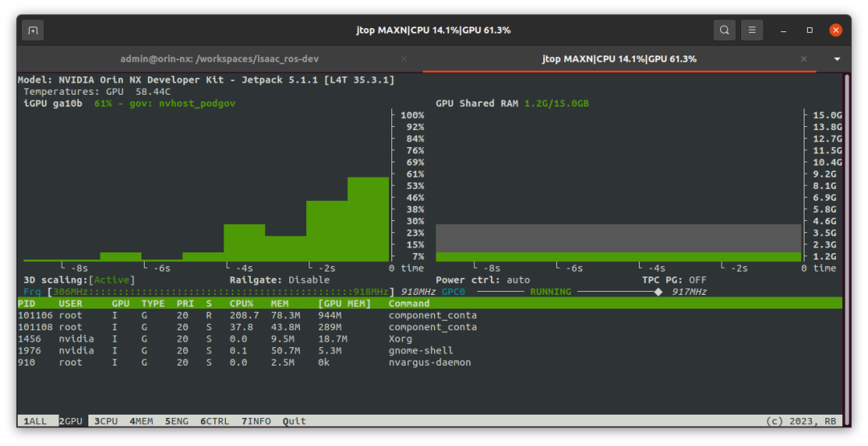
Task: Click Quit in the jtop footer
Action: (x=294, y=421)
